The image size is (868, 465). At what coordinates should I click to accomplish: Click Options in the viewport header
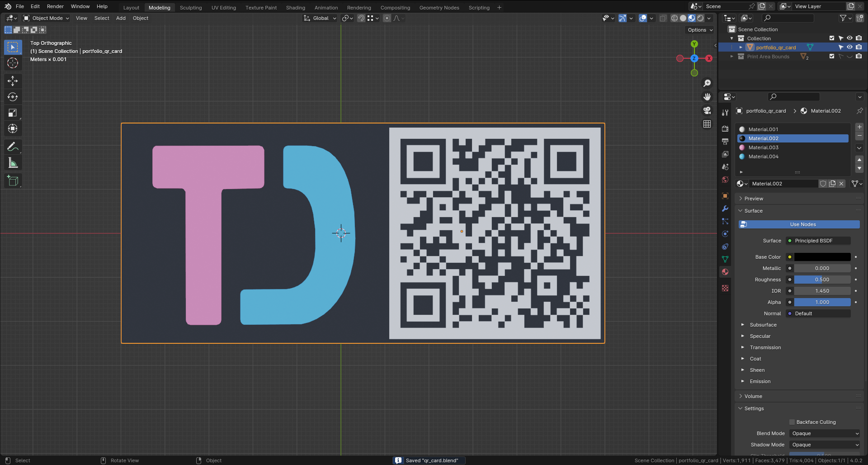699,29
